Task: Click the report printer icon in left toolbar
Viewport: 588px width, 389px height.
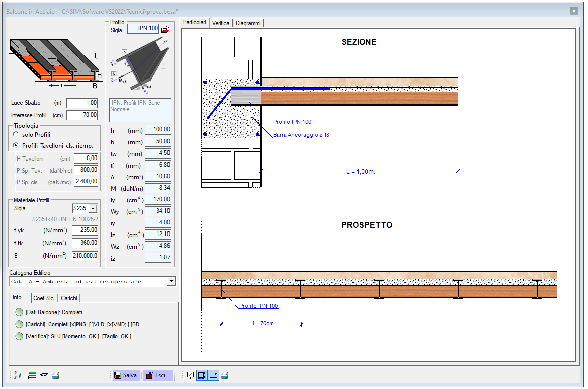Action: coord(55,375)
